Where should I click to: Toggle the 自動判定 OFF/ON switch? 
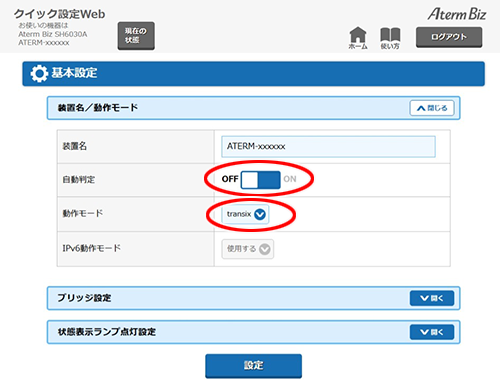point(260,180)
